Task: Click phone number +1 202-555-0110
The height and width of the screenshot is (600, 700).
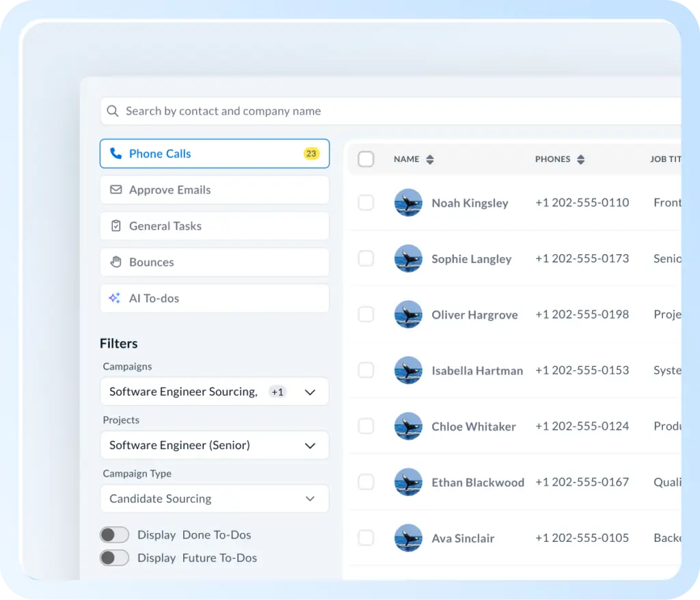Action: [x=582, y=203]
